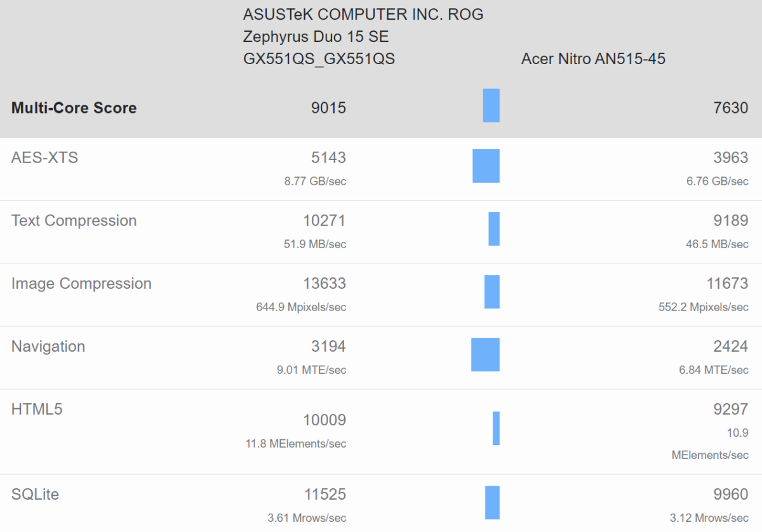The height and width of the screenshot is (532, 762).
Task: Click the SQLite benchmark bar indicator
Action: 492,501
